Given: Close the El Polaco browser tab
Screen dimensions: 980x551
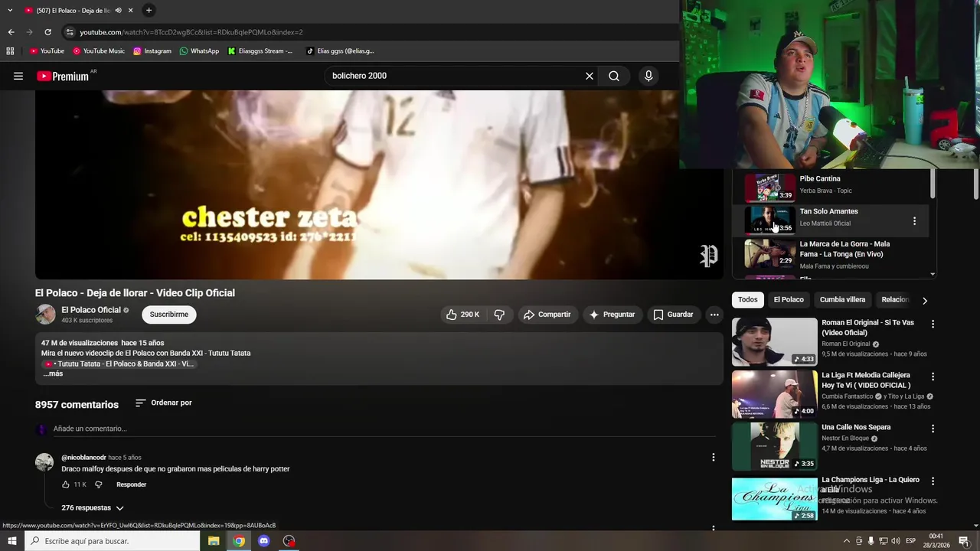Looking at the screenshot, I should [130, 11].
